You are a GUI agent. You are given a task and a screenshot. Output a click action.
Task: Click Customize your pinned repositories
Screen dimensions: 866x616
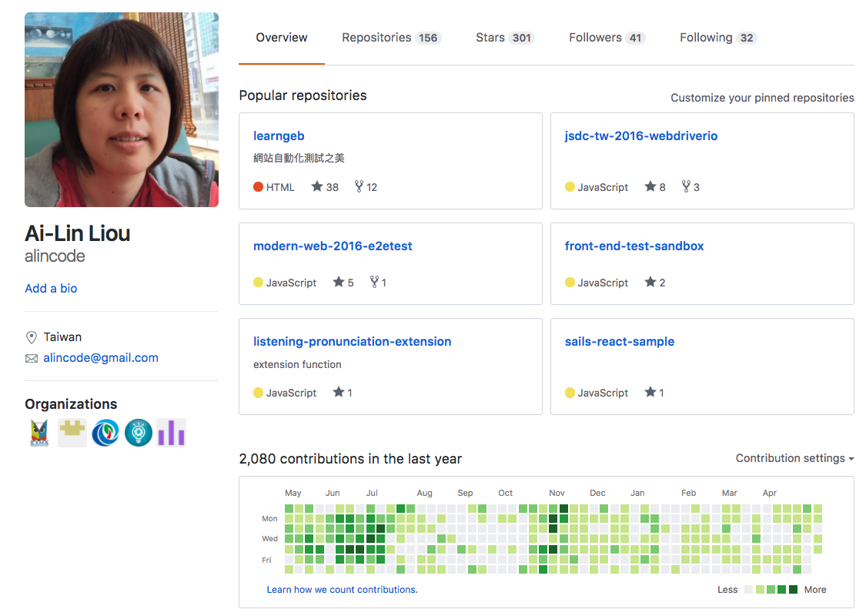pyautogui.click(x=762, y=98)
